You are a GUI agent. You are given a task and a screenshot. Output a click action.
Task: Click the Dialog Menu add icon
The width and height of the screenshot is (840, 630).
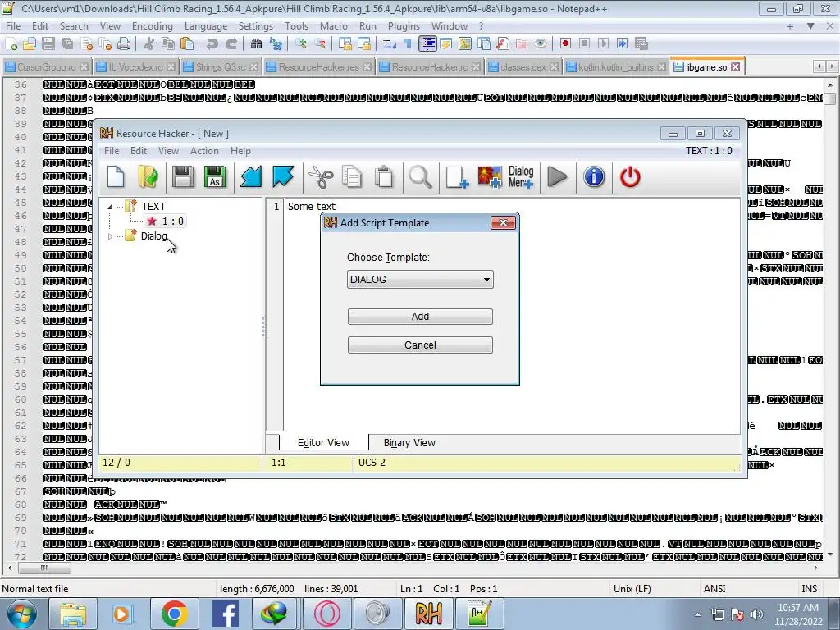point(521,177)
